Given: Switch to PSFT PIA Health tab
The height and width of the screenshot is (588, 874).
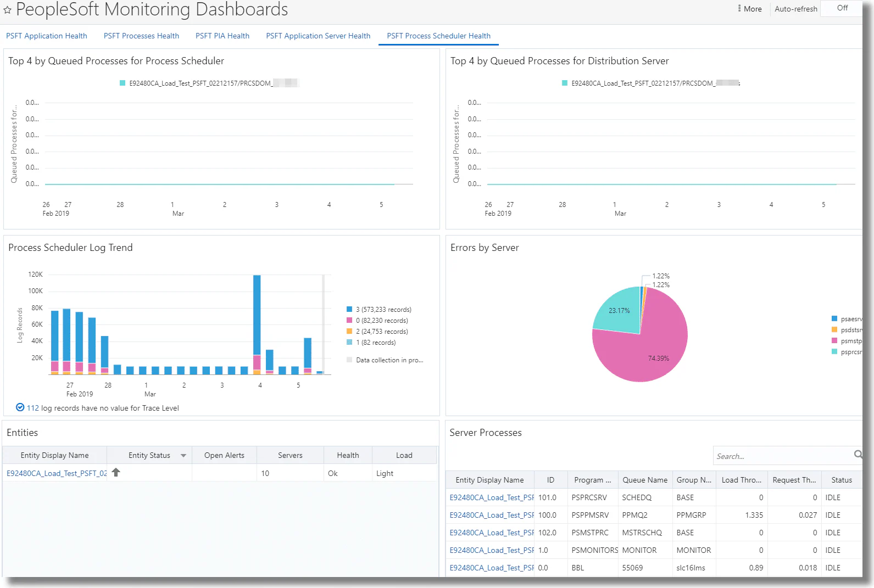Looking at the screenshot, I should [x=222, y=36].
